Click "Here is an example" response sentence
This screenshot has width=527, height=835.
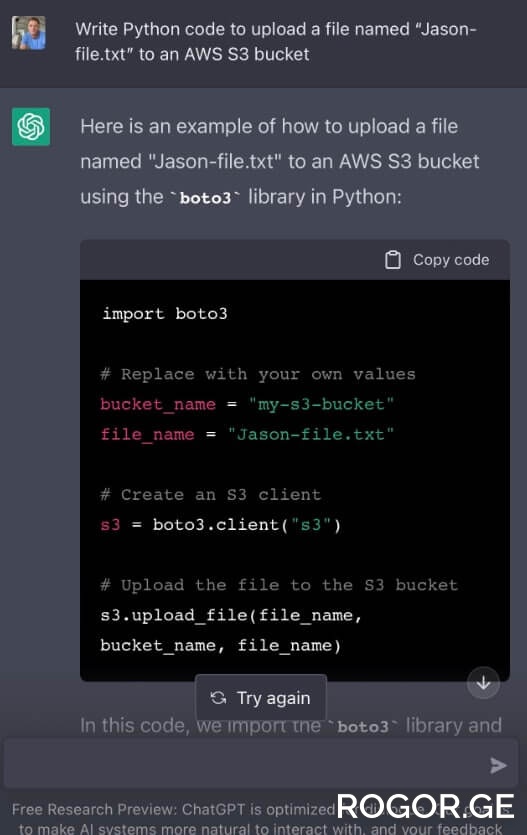[280, 161]
